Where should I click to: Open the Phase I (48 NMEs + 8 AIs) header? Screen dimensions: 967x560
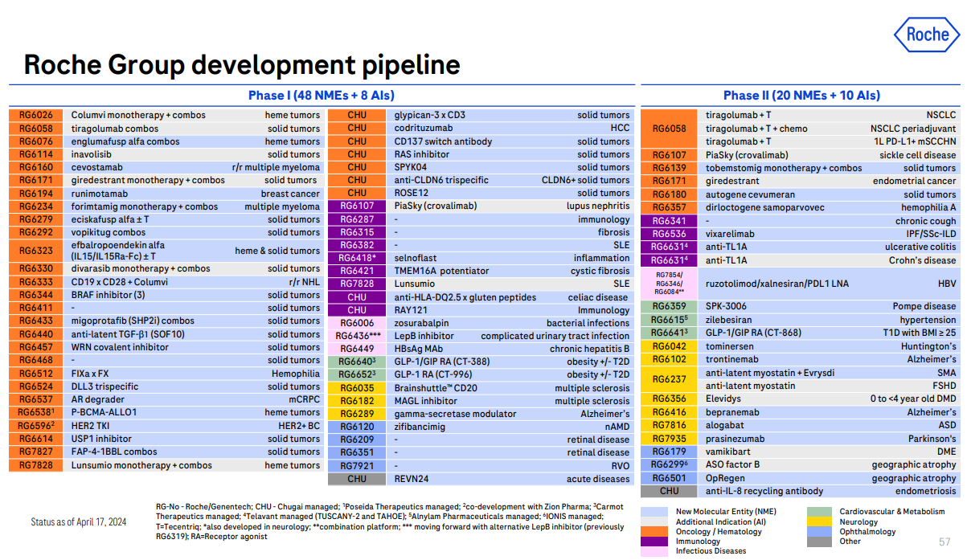pyautogui.click(x=322, y=95)
